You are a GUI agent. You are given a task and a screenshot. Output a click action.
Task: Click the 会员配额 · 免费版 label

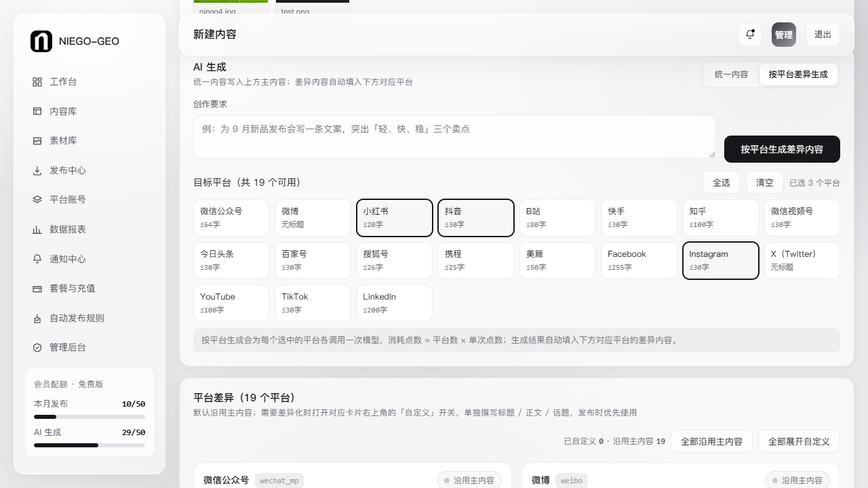[x=68, y=384]
